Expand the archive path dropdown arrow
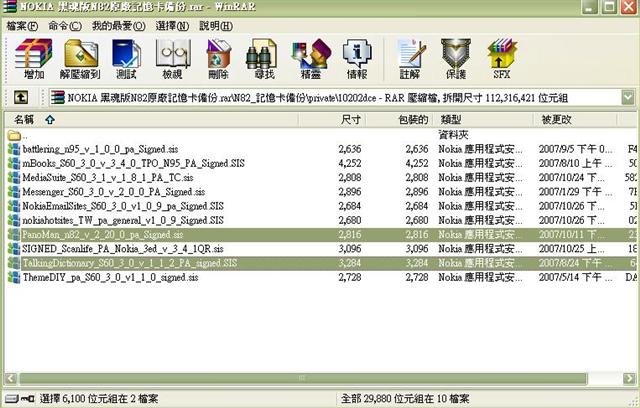This screenshot has height=408, width=640. click(x=630, y=98)
